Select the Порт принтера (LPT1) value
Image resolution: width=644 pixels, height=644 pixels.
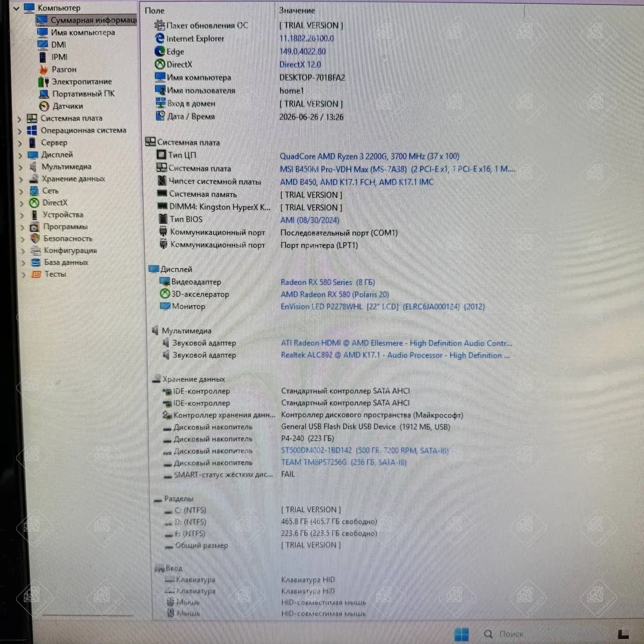click(x=319, y=246)
